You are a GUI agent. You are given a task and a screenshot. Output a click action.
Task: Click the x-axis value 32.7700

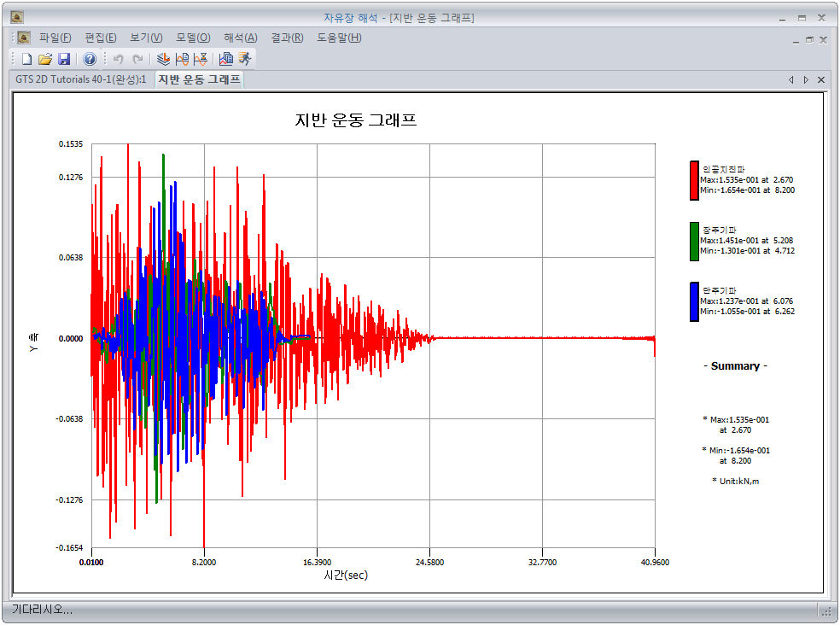coord(543,563)
